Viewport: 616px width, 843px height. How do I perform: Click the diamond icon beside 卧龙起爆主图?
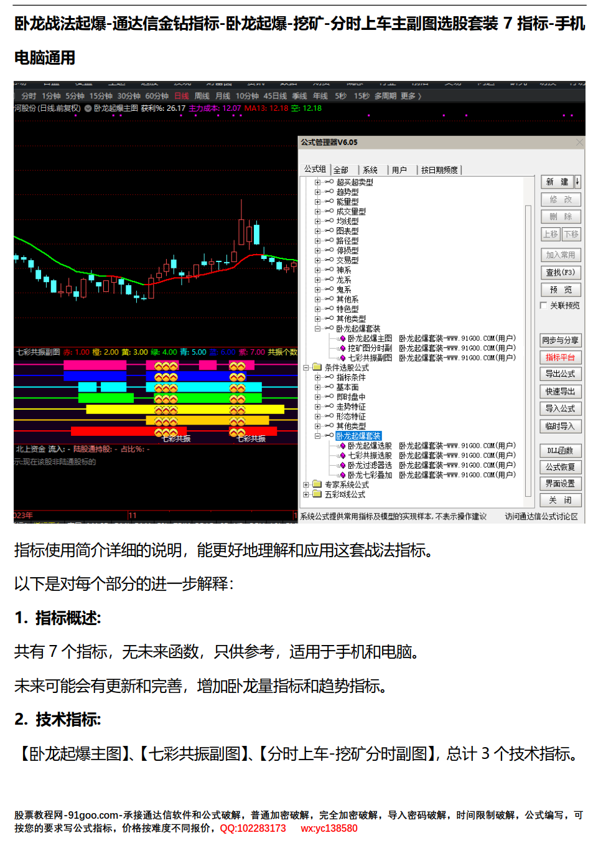pos(342,339)
